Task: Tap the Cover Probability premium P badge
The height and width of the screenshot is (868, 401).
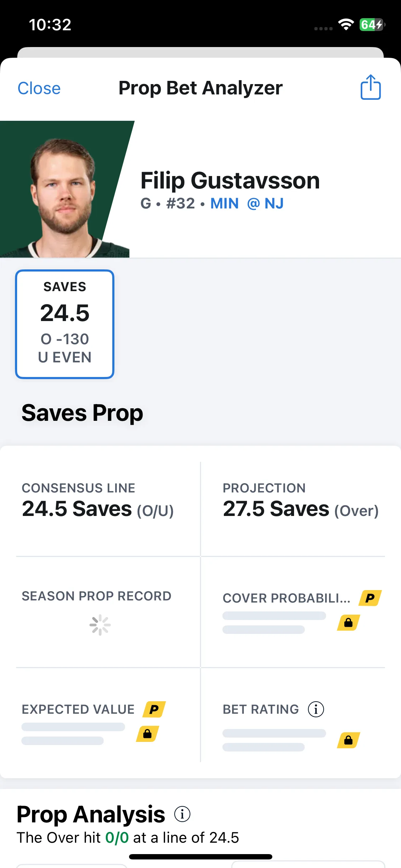Action: pos(370,598)
